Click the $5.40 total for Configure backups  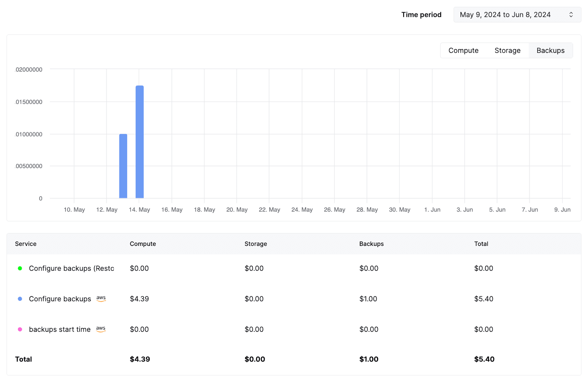[x=484, y=299]
